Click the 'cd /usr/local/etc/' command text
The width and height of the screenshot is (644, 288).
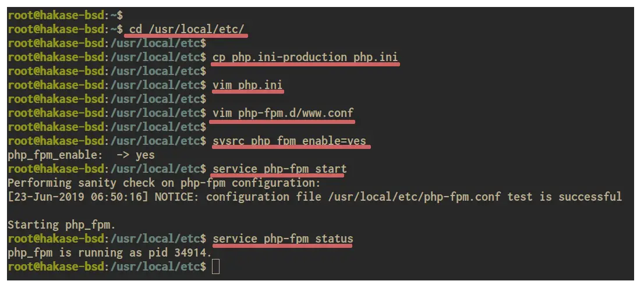coord(187,29)
